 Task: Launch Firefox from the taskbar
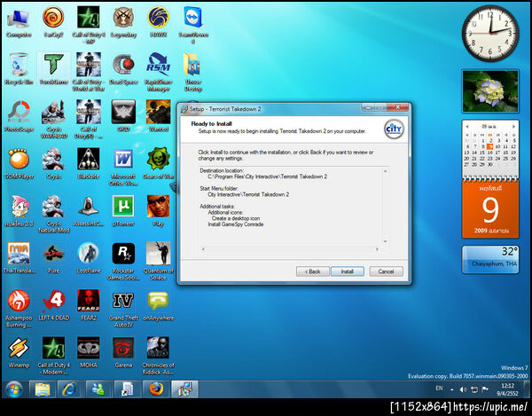click(x=156, y=389)
